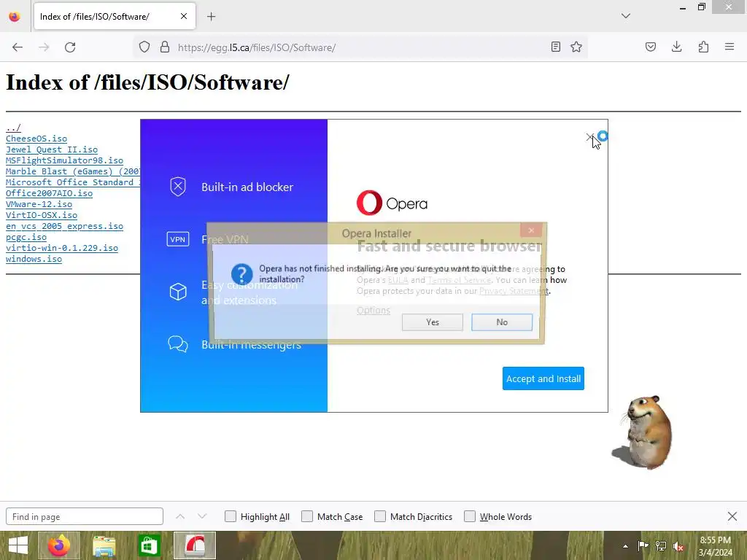This screenshot has width=747, height=560.
Task: Close the Opera installer window with X
Action: [589, 138]
